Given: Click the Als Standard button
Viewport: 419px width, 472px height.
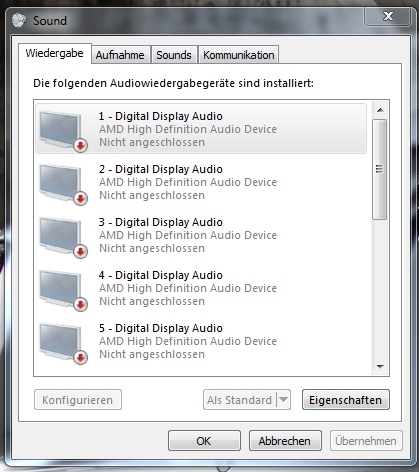Looking at the screenshot, I should click(240, 400).
